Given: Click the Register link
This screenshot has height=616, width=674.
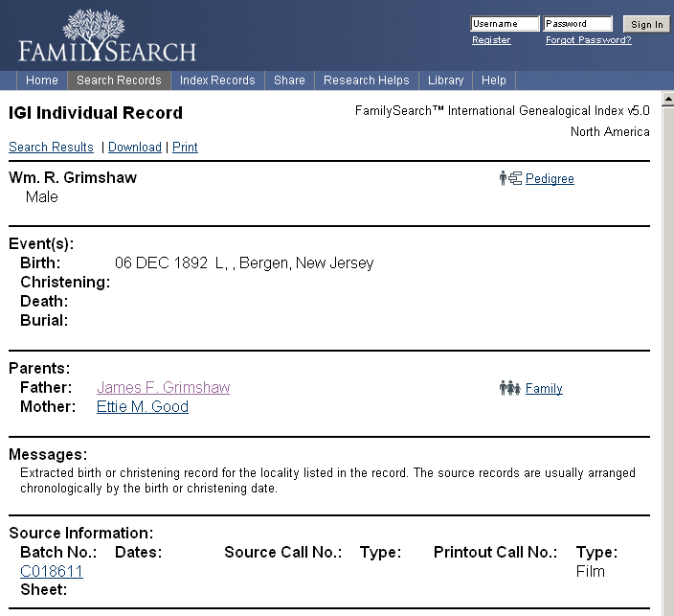Looking at the screenshot, I should point(491,40).
